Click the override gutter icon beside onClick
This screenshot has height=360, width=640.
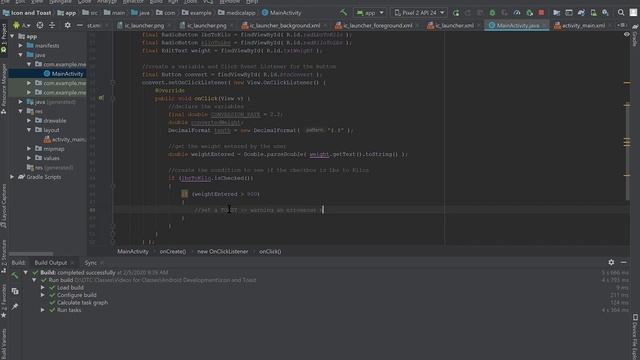pyautogui.click(x=101, y=98)
